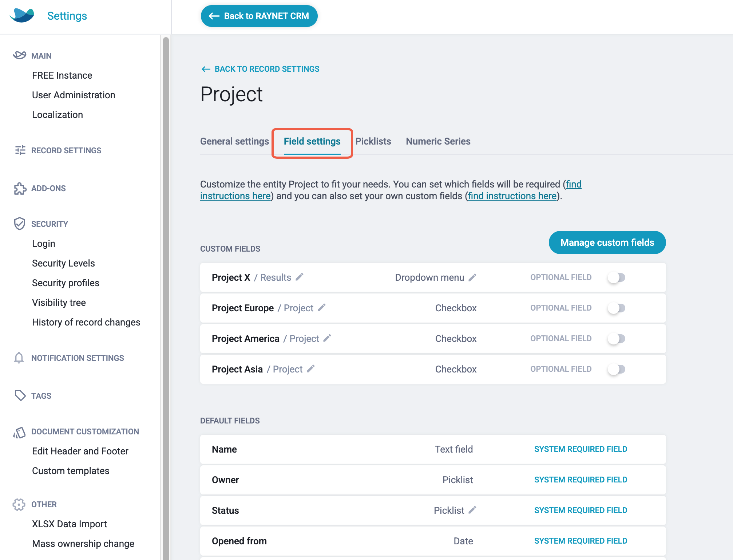733x560 pixels.
Task: Click pencil icon next to Project Asia
Action: click(311, 369)
